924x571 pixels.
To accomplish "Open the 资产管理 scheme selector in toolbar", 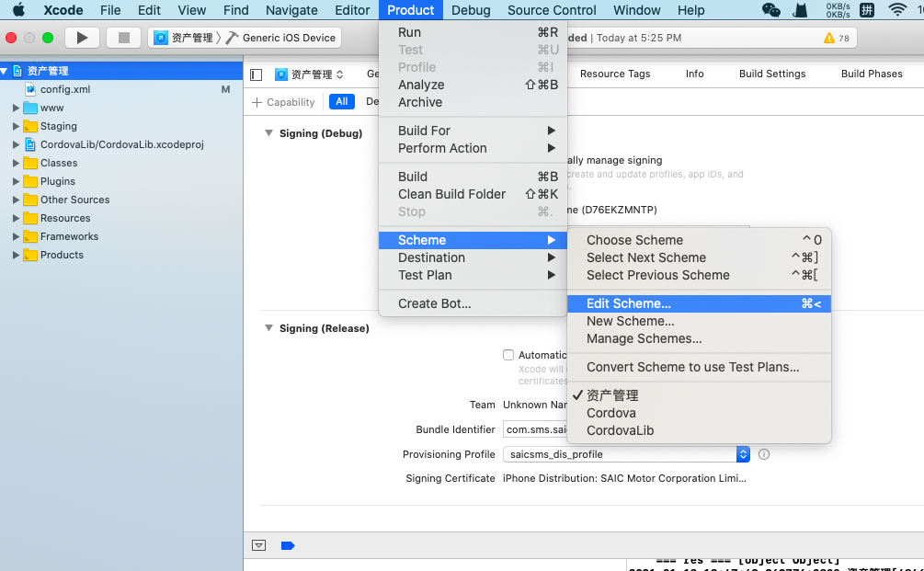I will click(185, 38).
